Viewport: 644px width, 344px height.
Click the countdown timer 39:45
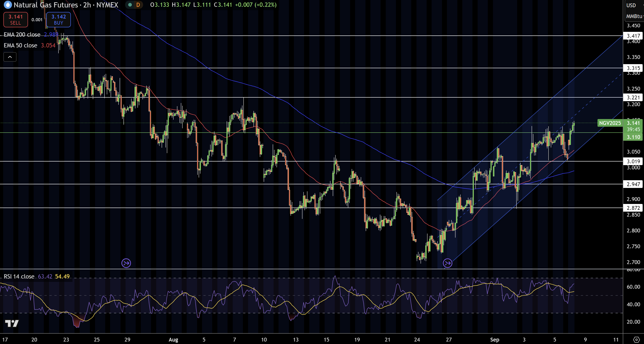tap(633, 129)
